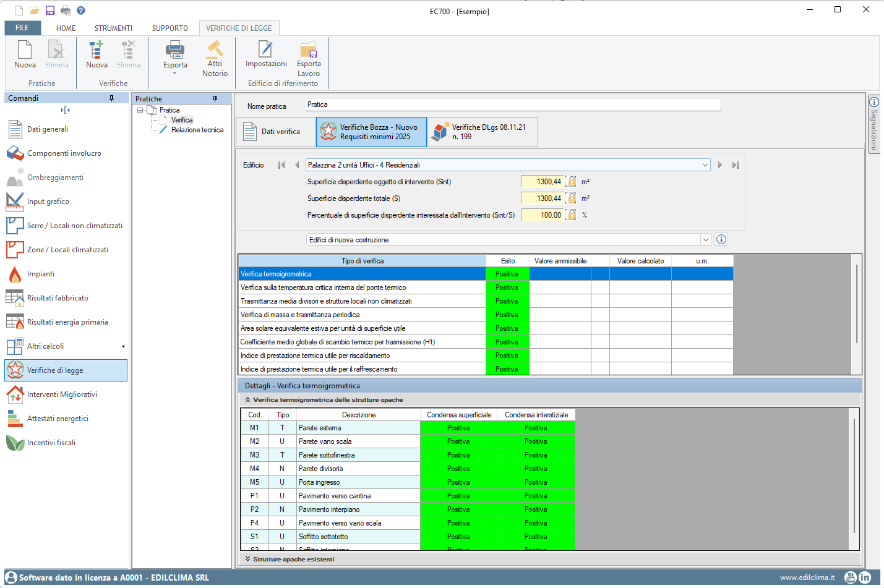Select Relazione tecnica in the Pratiche tree

(x=197, y=130)
